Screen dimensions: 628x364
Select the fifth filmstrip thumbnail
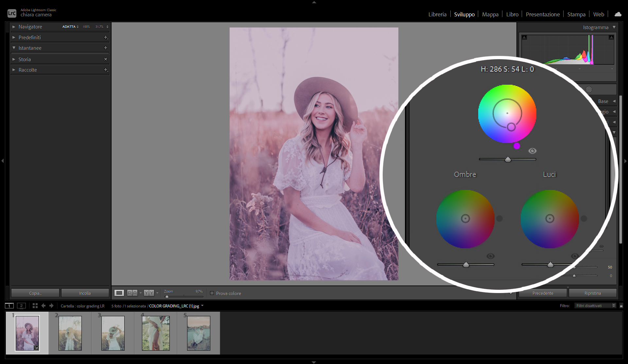199,333
